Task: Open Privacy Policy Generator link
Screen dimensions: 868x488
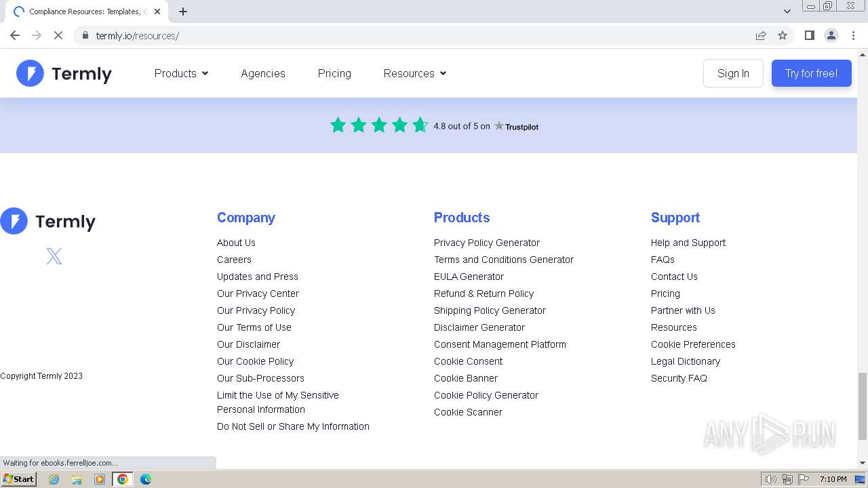Action: (x=487, y=243)
